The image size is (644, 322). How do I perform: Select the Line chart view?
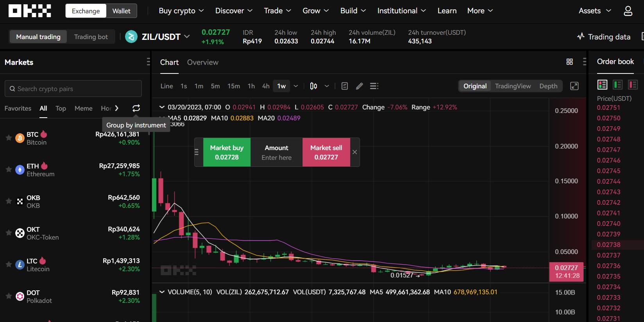pos(166,86)
